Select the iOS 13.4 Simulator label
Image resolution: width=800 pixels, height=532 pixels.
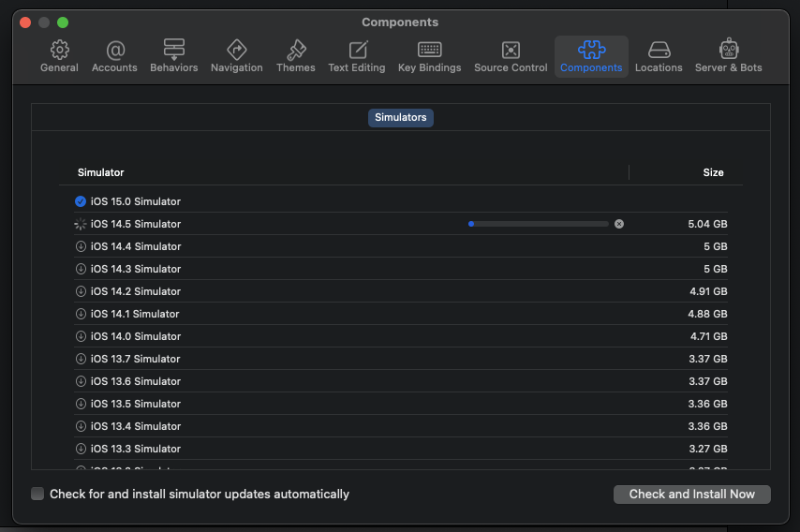click(136, 426)
